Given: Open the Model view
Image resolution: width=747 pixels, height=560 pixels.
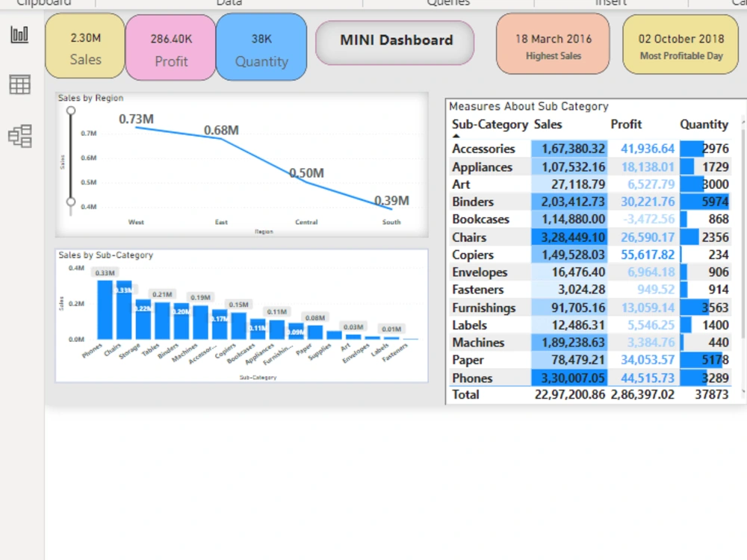Looking at the screenshot, I should pyautogui.click(x=19, y=135).
